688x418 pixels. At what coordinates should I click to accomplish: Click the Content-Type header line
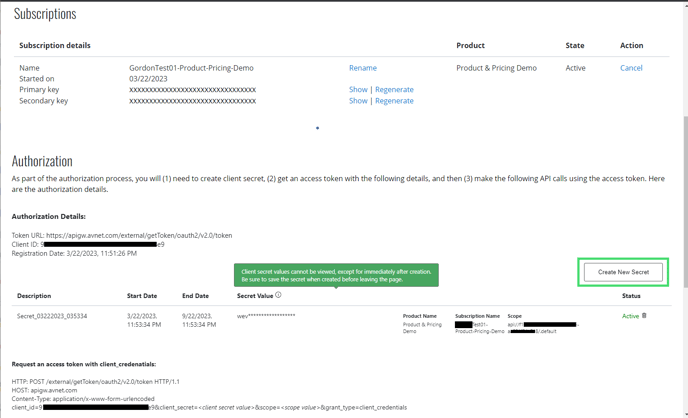83,399
